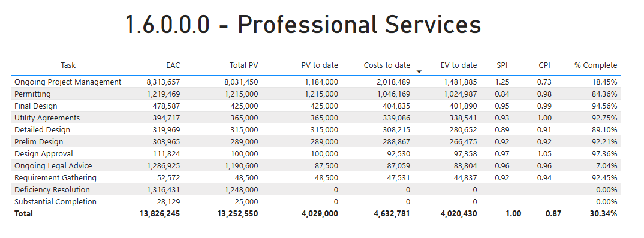Image resolution: width=644 pixels, height=238 pixels.
Task: Click the % Complete value 97.36%
Action: pyautogui.click(x=604, y=154)
